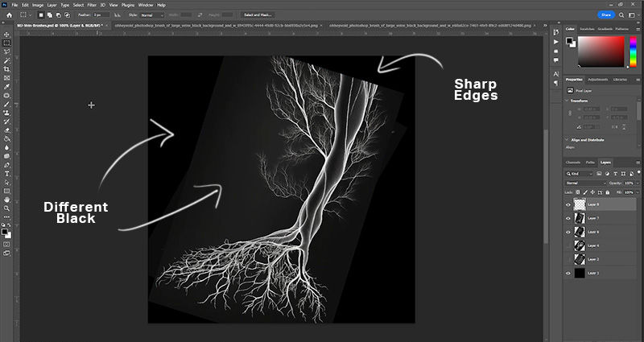Select the History Brush tool
Screen dimensions: 644x342
point(6,122)
